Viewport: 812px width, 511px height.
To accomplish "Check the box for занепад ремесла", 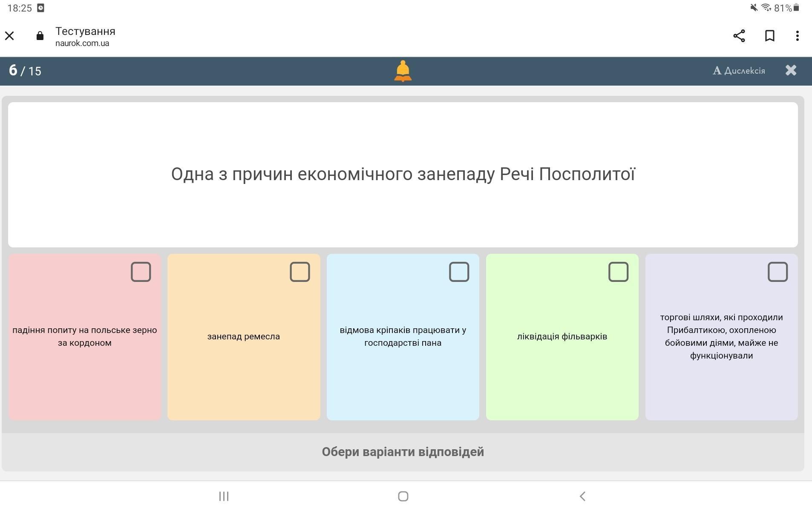I will coord(300,272).
